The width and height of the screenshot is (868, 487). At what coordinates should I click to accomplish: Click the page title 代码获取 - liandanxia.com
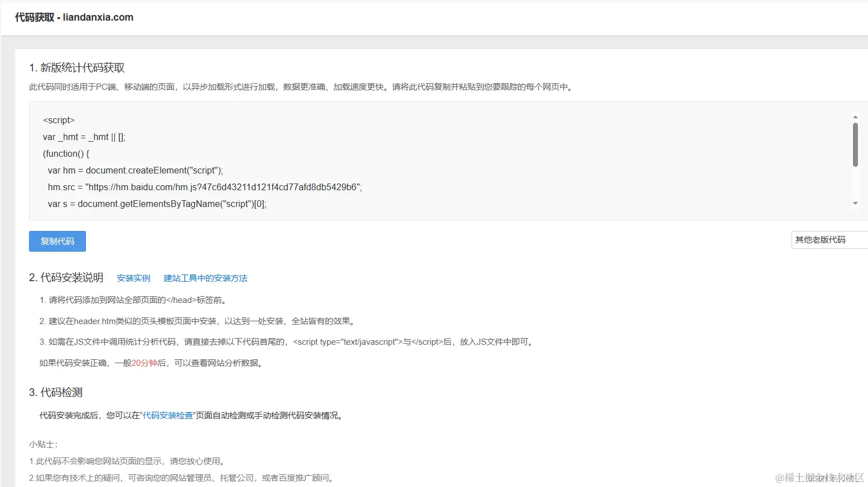pyautogui.click(x=73, y=17)
